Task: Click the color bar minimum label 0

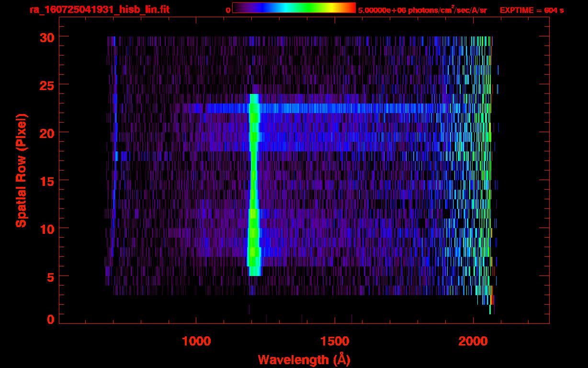Action: coord(228,10)
